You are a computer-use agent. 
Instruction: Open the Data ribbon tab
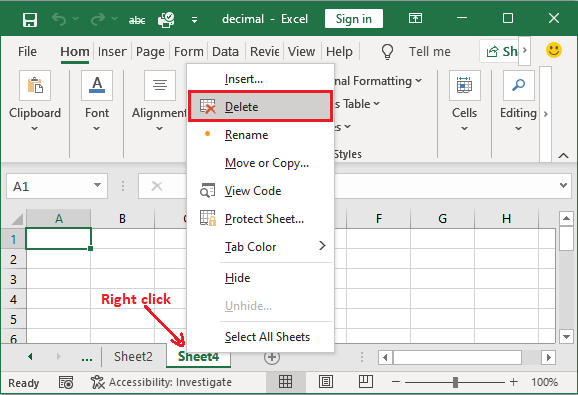tap(225, 52)
